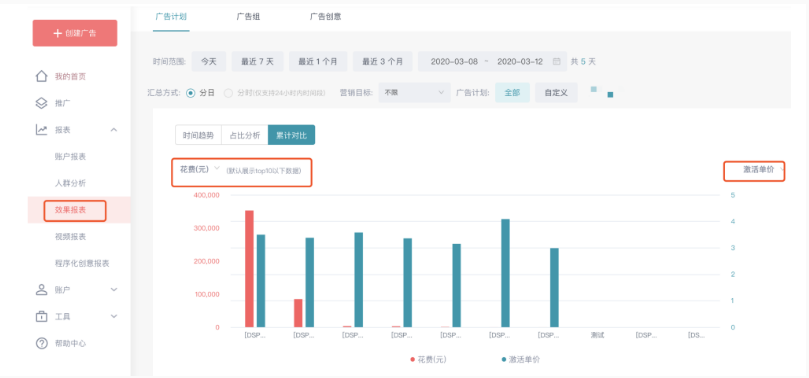Click the calendar icon in date range

557,61
